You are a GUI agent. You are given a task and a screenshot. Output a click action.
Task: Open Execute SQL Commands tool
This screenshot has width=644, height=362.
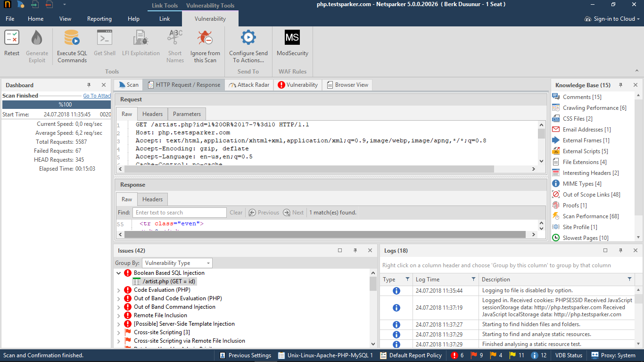click(72, 46)
